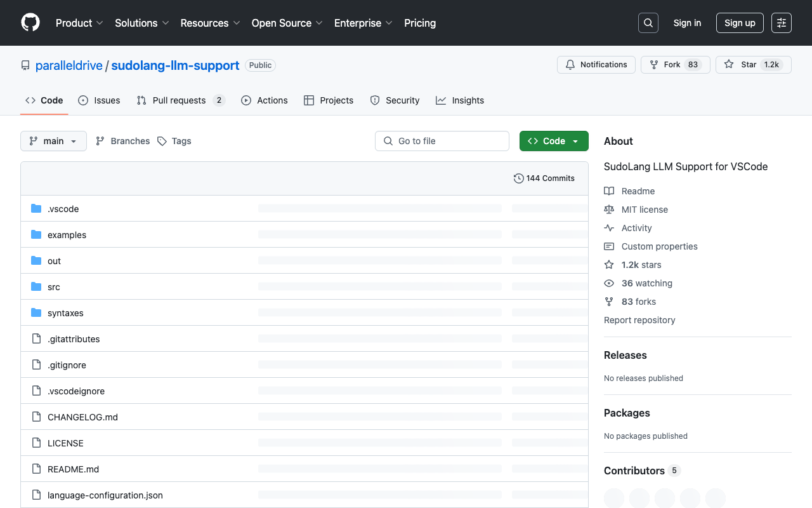Switch to the Insights tab
This screenshot has width=812, height=508.
(x=460, y=100)
